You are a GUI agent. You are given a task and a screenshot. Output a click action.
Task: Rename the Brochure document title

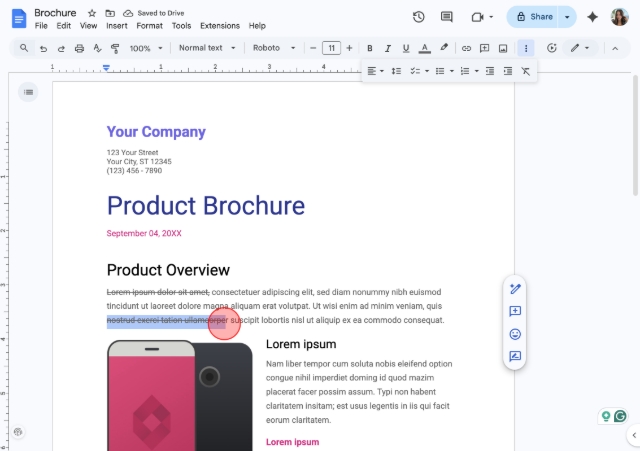click(x=55, y=13)
